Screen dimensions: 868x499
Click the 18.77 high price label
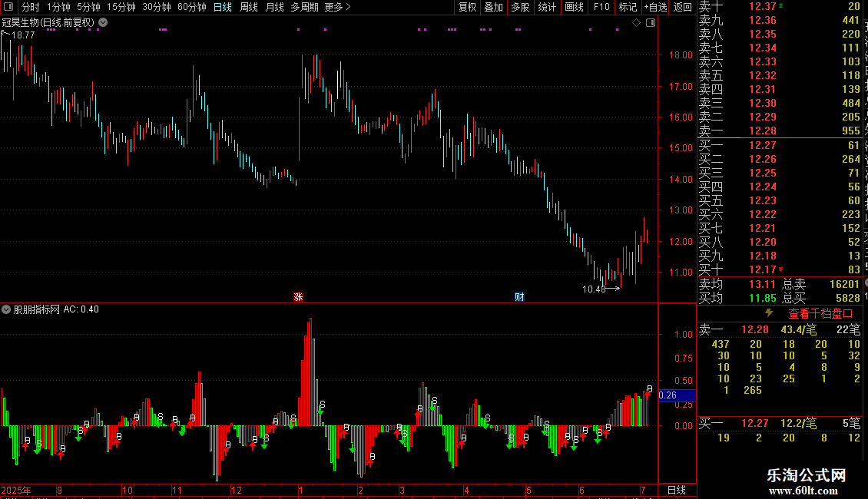tap(23, 35)
